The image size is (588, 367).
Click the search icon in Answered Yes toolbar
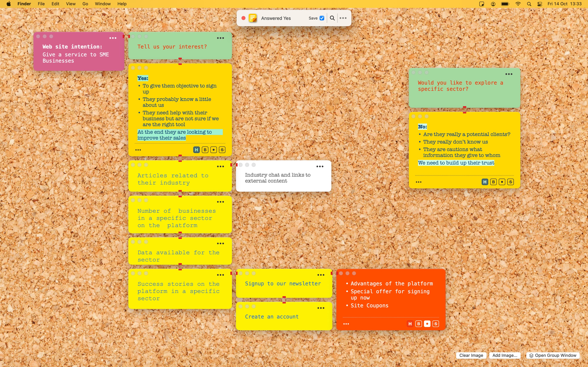pyautogui.click(x=332, y=18)
